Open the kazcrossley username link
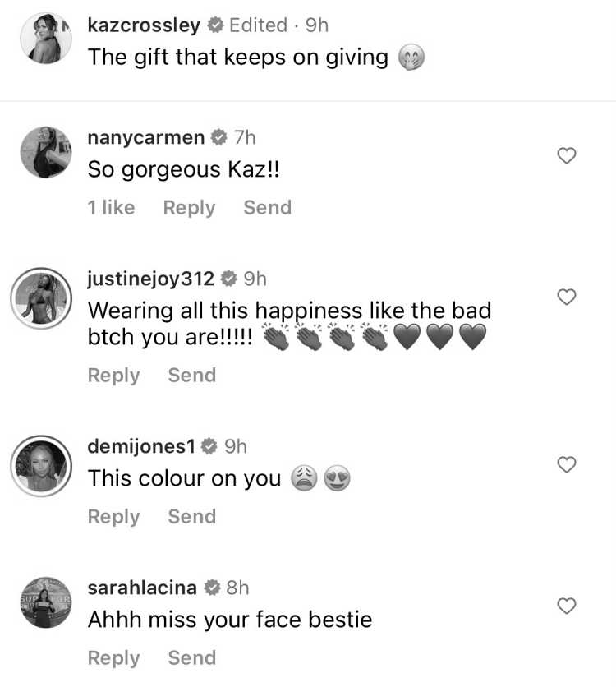Screen dimensions: 616x687 144,25
